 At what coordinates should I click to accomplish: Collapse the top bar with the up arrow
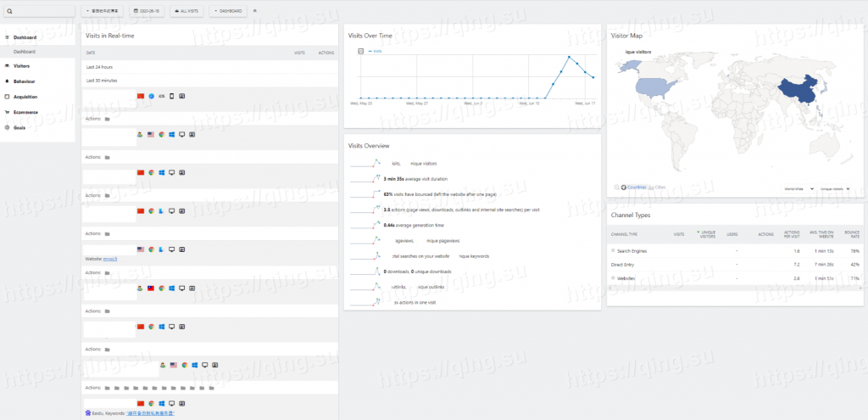(256, 11)
